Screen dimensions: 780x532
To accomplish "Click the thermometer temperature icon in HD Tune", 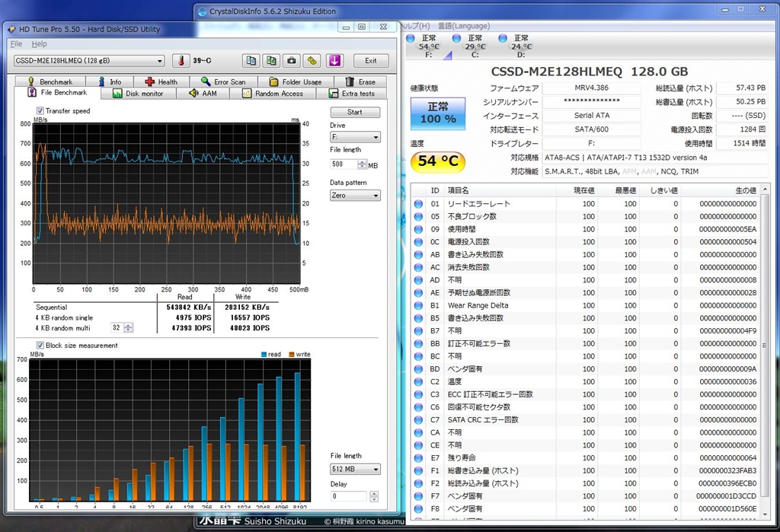I will (181, 61).
